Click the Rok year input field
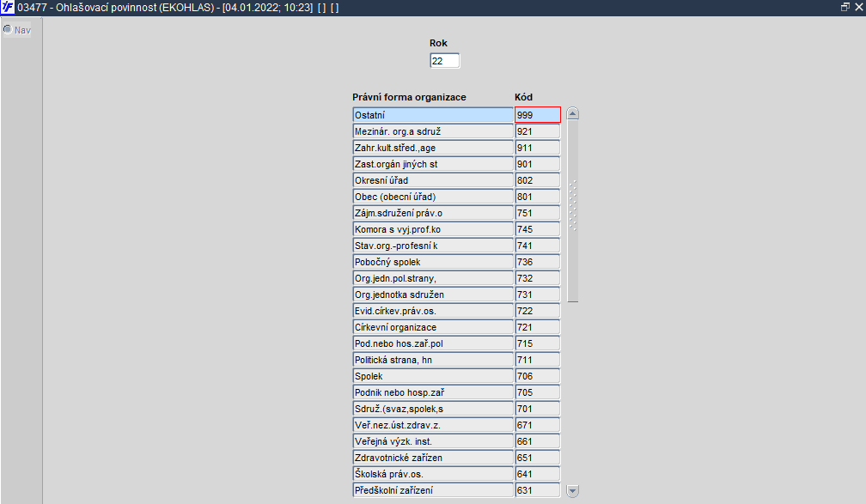 pos(444,61)
